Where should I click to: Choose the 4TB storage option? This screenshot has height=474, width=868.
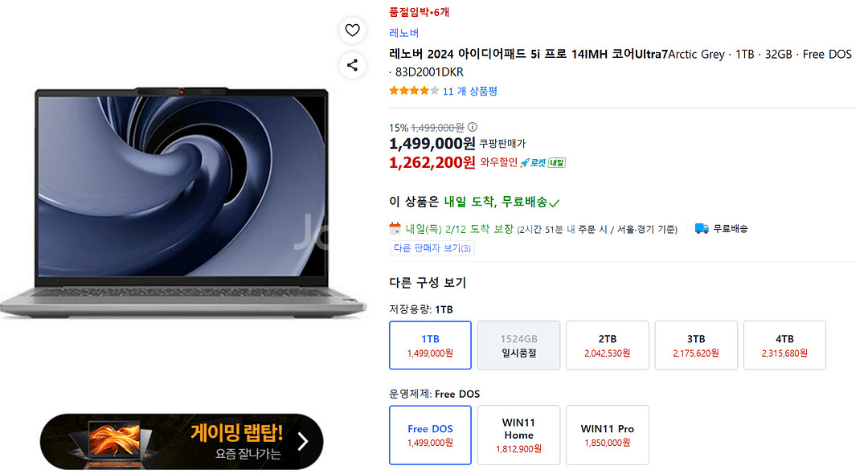coord(784,345)
